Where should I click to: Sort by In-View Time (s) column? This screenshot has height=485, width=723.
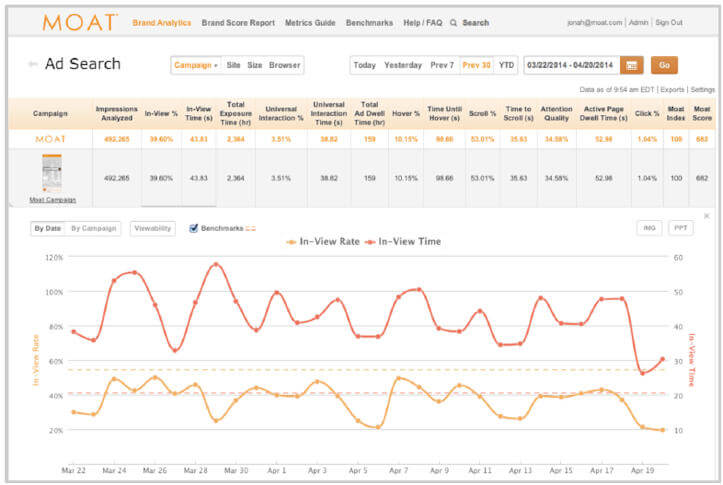click(199, 113)
